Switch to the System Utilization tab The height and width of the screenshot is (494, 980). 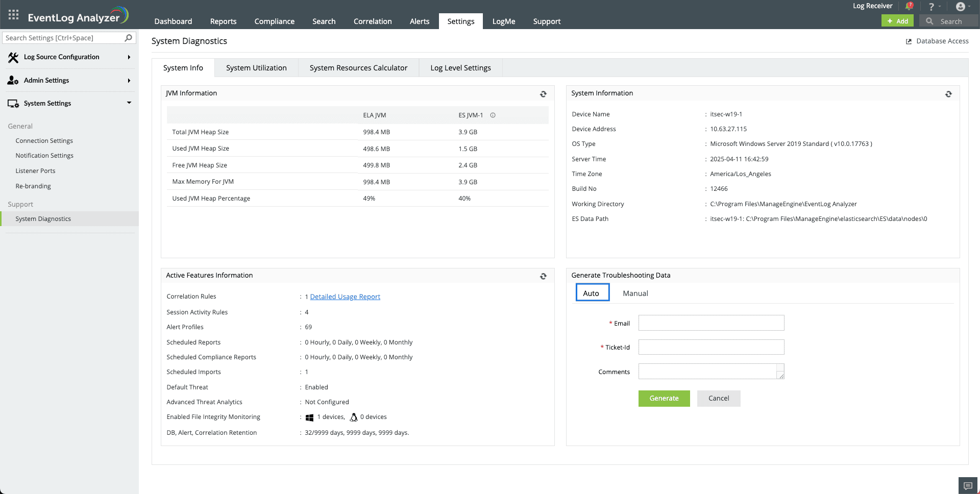click(256, 67)
